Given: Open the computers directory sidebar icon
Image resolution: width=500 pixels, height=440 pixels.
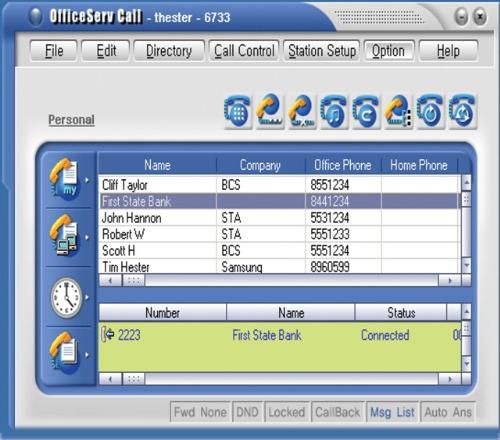Looking at the screenshot, I should tap(64, 235).
